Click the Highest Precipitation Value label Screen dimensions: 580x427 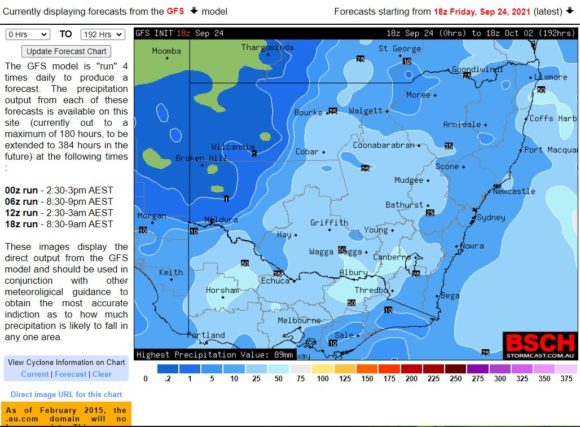tap(215, 355)
